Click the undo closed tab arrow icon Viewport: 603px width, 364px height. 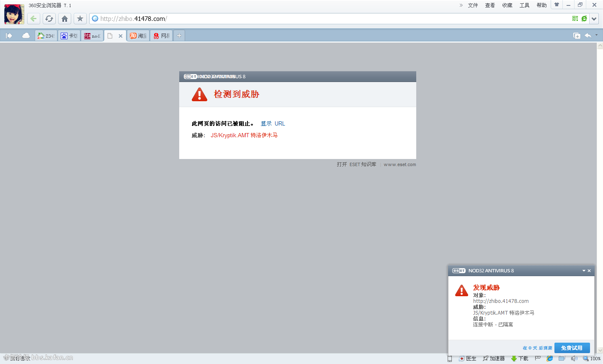(588, 36)
